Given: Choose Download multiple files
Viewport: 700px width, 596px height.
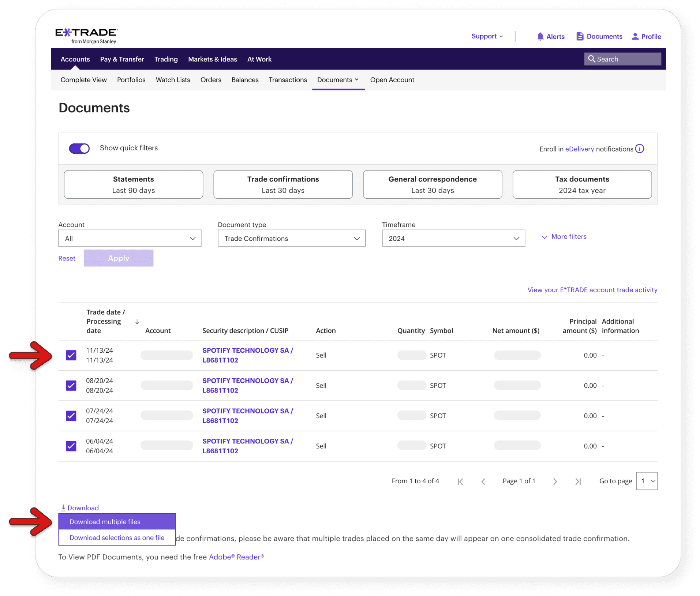Looking at the screenshot, I should pyautogui.click(x=117, y=522).
